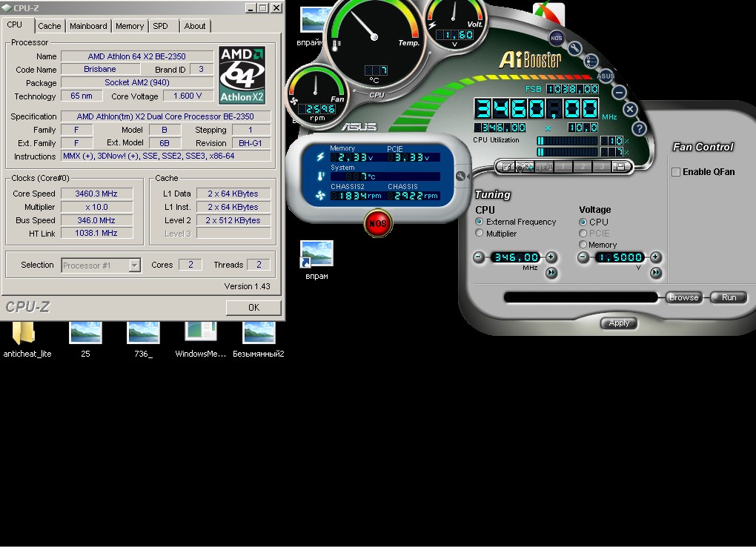Click the tuning up-arrow icon in AI Booster toolbar
The width and height of the screenshot is (756, 548).
tap(525, 167)
